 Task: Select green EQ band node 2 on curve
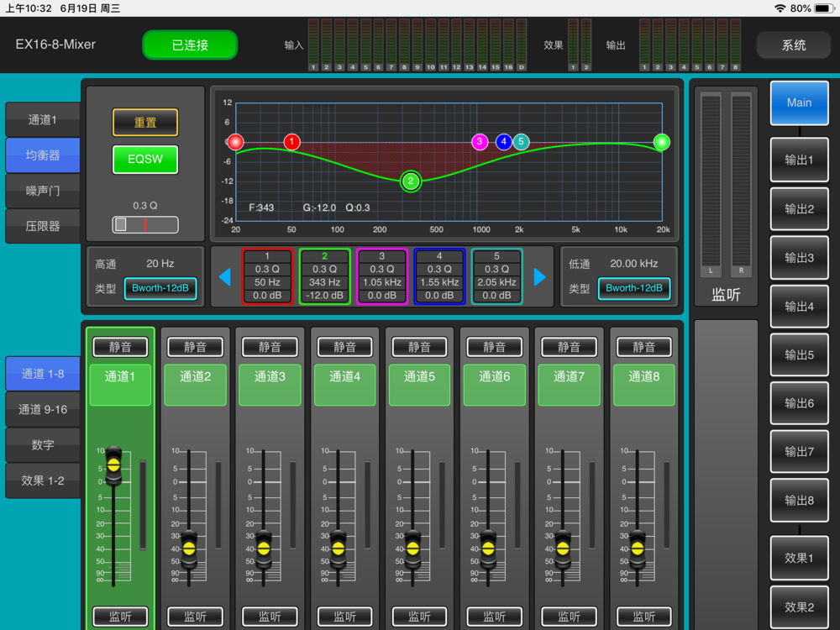pyautogui.click(x=411, y=181)
